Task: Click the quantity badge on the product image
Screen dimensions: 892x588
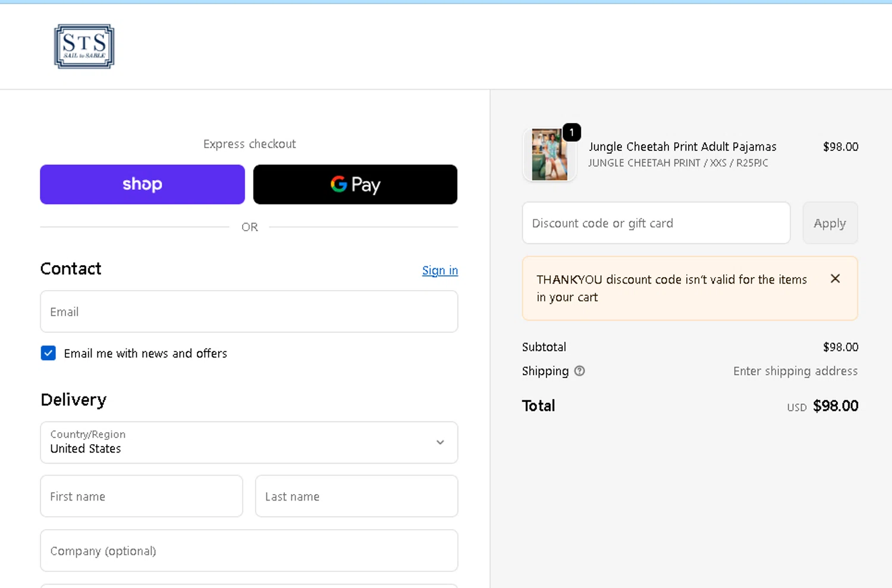Action: tap(571, 132)
